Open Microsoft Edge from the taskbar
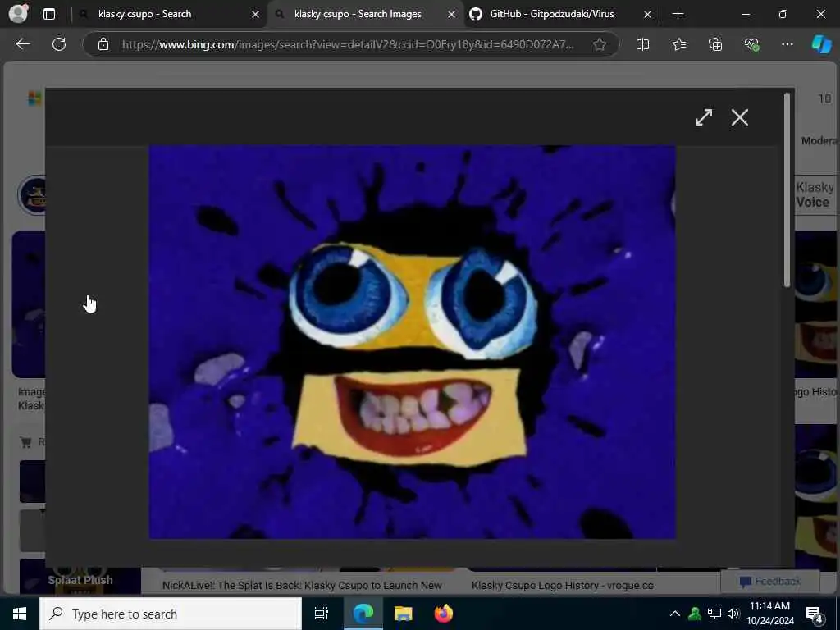The height and width of the screenshot is (630, 840). click(363, 614)
